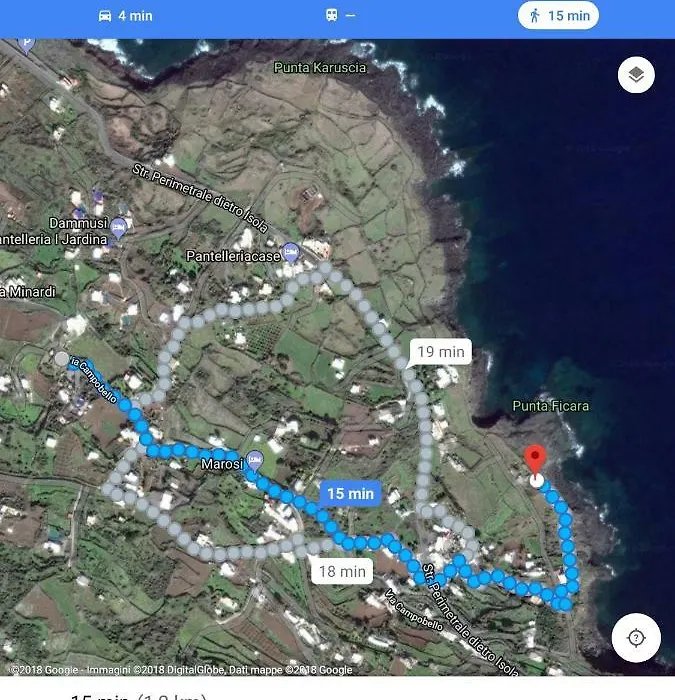Tap the Punta Karuscia place label
The height and width of the screenshot is (700, 675).
click(320, 67)
